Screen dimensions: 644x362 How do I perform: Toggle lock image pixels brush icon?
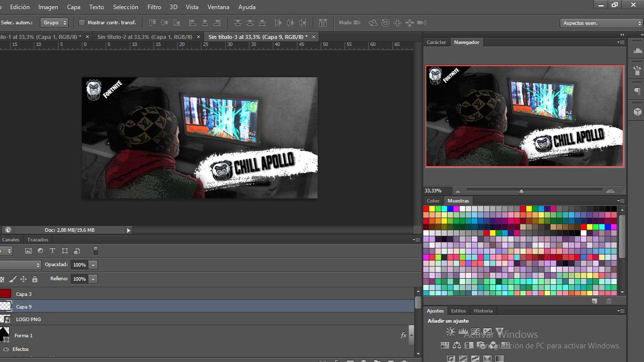13,279
